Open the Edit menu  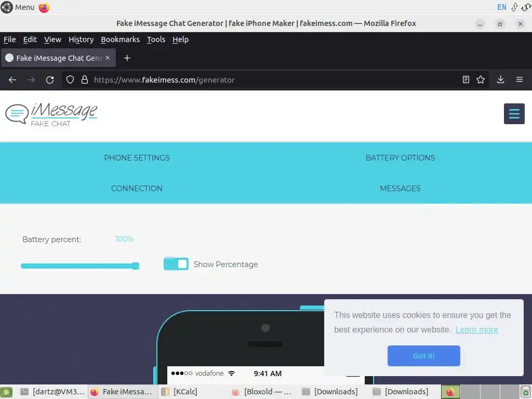coord(30,39)
